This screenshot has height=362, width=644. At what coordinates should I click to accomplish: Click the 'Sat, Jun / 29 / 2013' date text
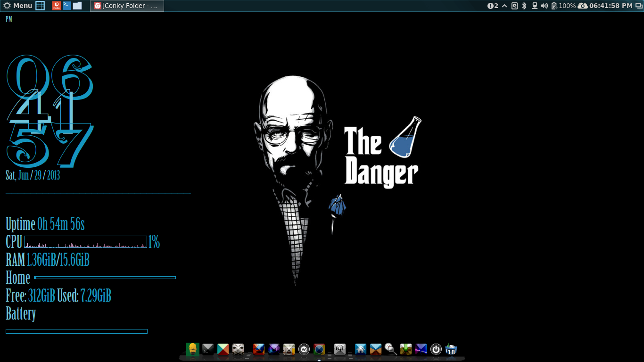(33, 175)
